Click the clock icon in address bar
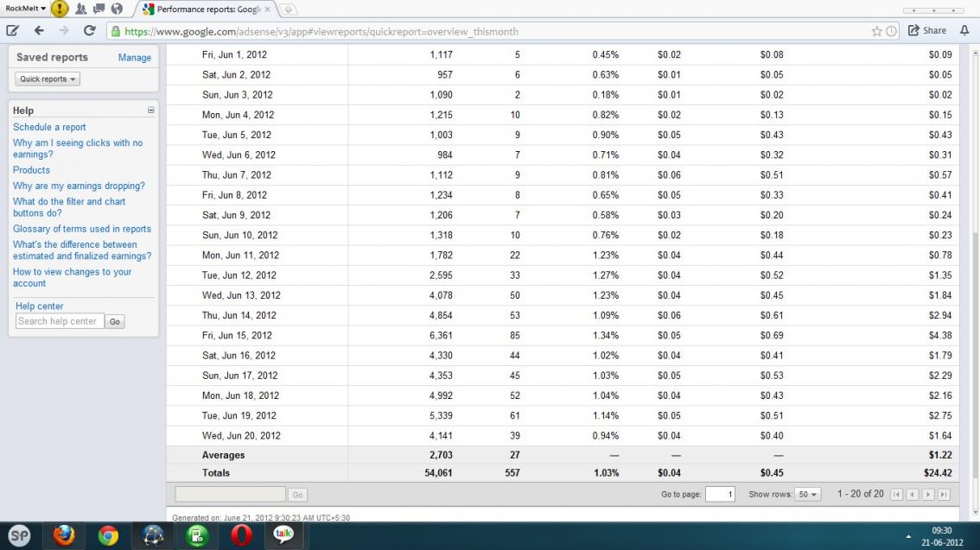This screenshot has width=980, height=550. click(x=891, y=31)
